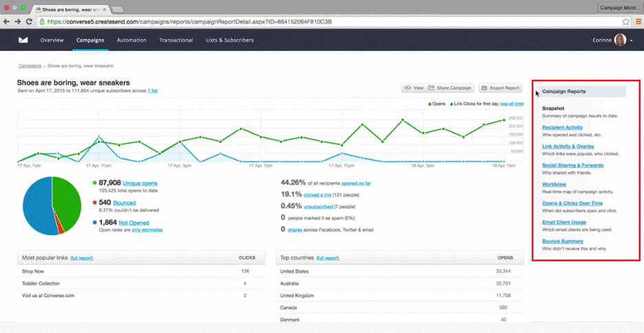Open the browser hamburger menu
Viewport: 644px width, 333px height.
(637, 21)
